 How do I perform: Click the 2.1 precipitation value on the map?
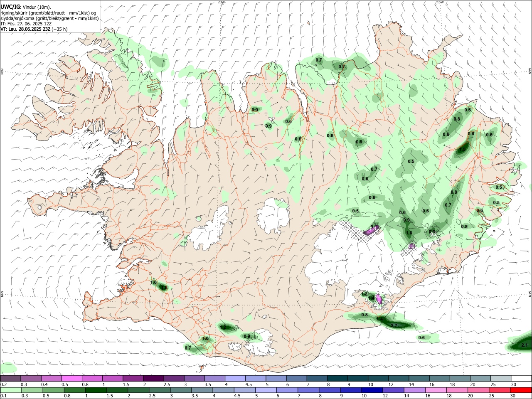524,345
